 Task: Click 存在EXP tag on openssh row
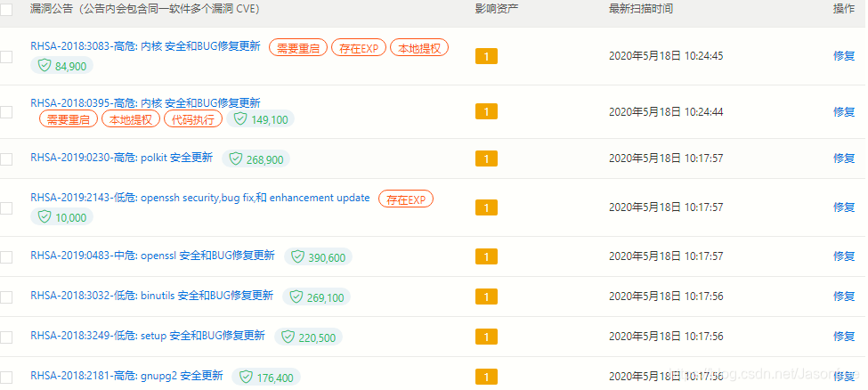(406, 199)
